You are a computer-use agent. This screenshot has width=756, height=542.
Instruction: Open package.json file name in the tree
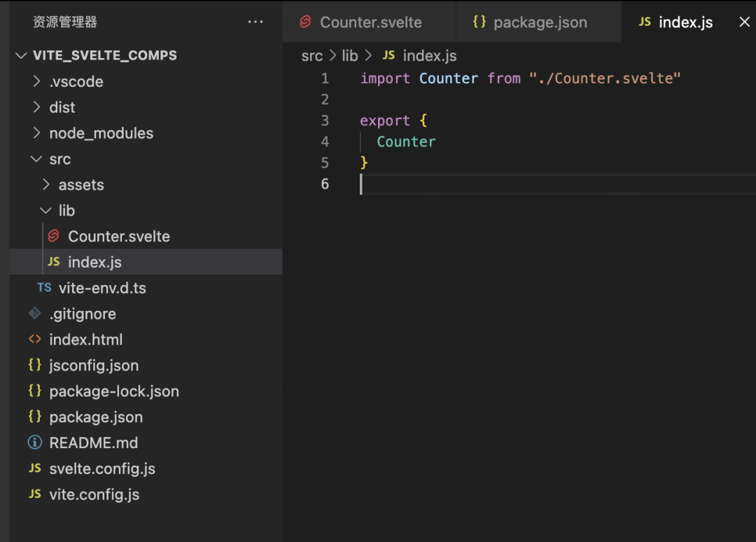tap(96, 417)
